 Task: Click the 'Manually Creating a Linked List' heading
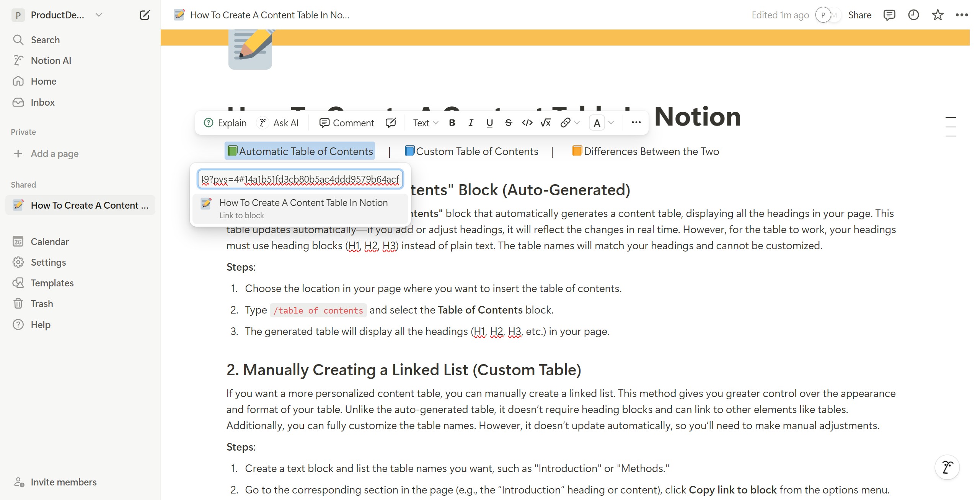tap(404, 370)
